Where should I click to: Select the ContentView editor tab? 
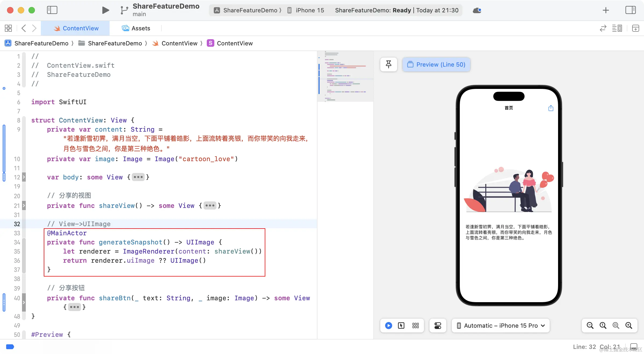click(76, 28)
